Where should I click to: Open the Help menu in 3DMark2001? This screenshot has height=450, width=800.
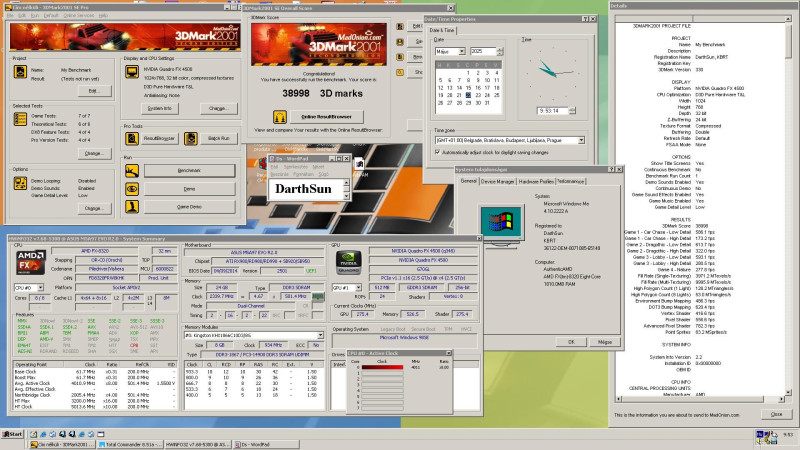coord(103,16)
